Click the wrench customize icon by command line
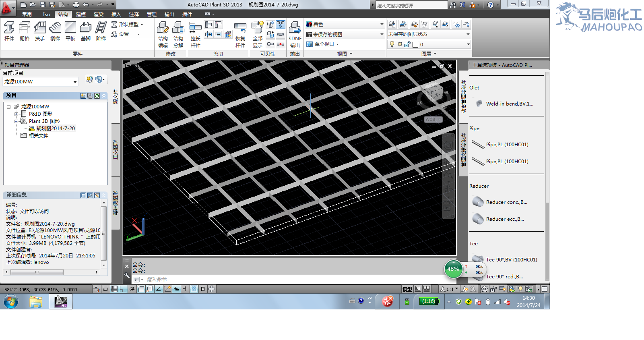This screenshot has width=644, height=340. (x=127, y=276)
